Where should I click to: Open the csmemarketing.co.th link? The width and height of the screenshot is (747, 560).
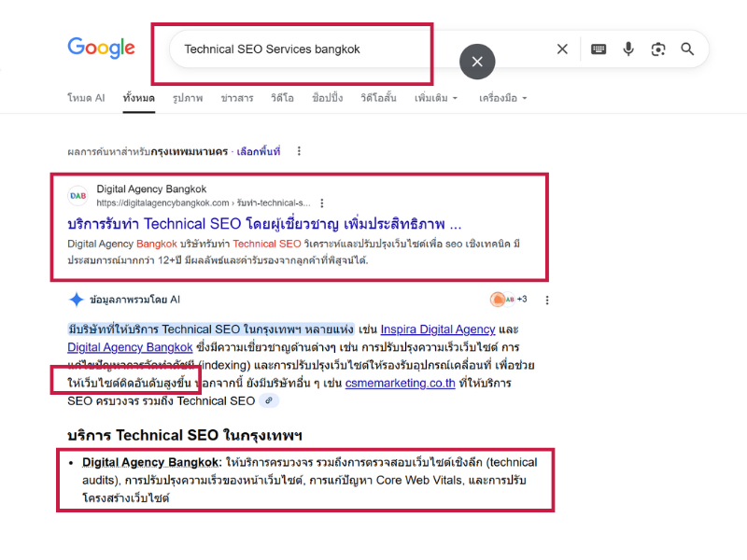point(400,383)
